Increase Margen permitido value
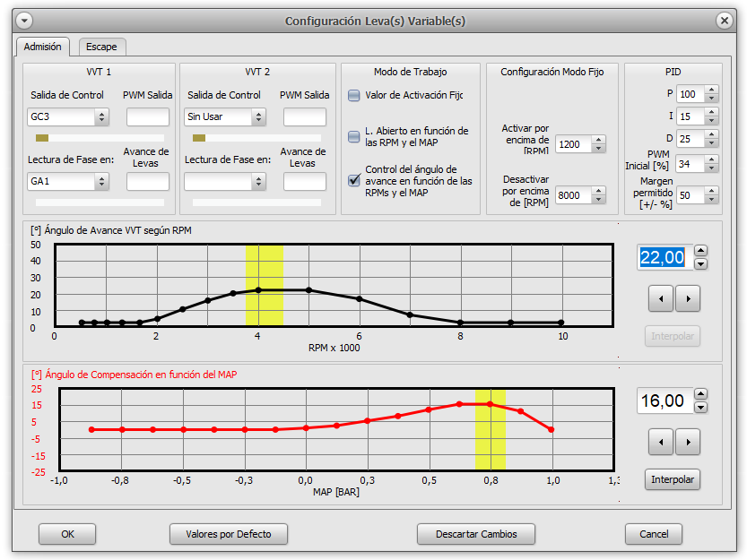The width and height of the screenshot is (747, 560). click(712, 191)
